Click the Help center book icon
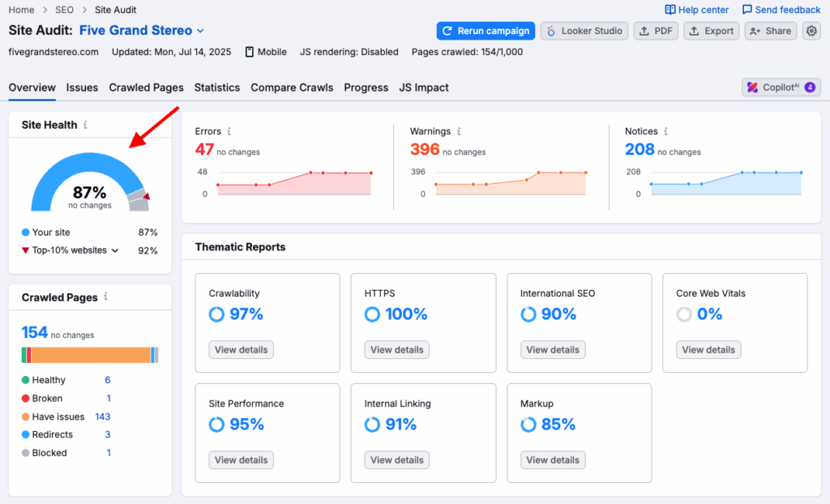830x504 pixels. click(x=670, y=10)
